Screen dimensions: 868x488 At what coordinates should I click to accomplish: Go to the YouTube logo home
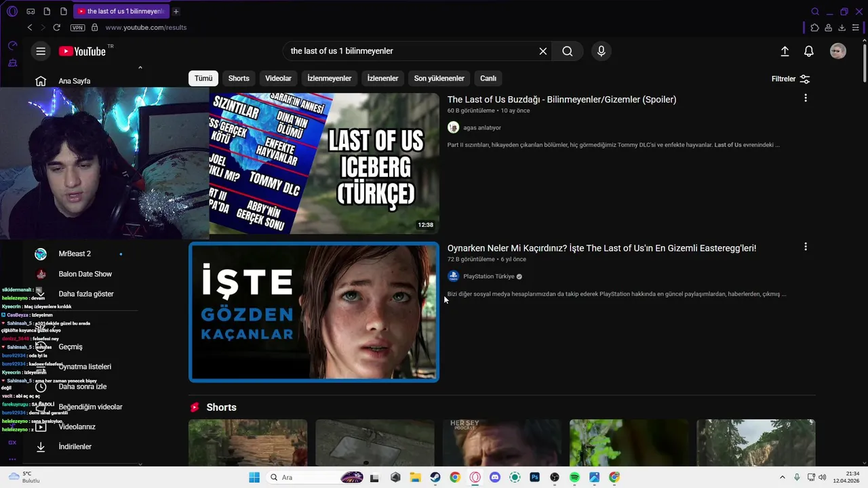[82, 52]
